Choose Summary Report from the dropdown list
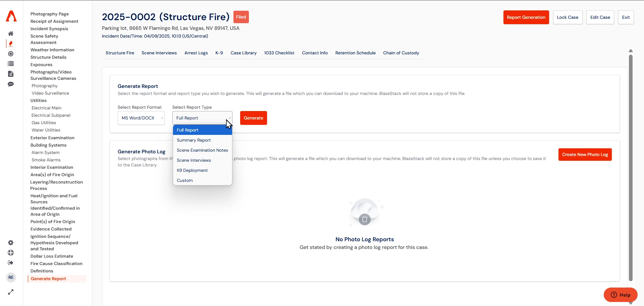 point(194,140)
